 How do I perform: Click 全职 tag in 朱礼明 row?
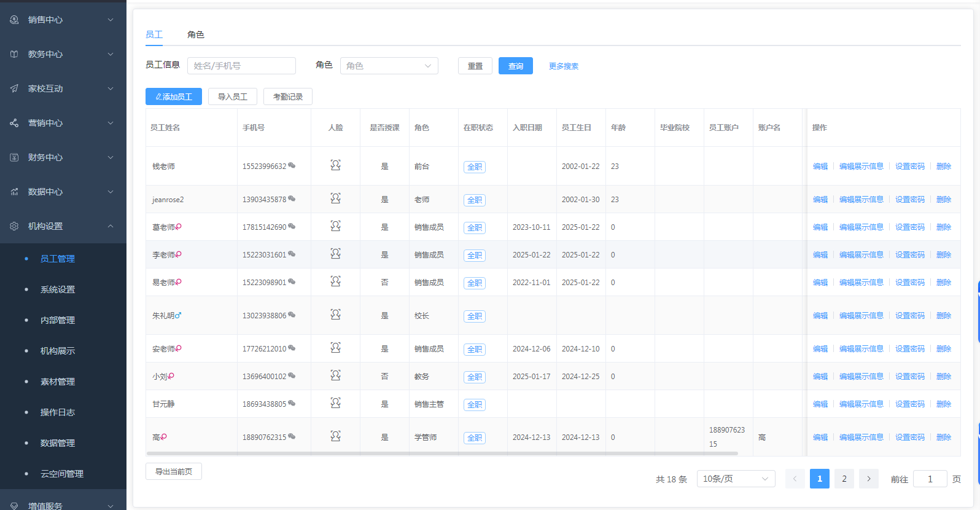pos(475,316)
